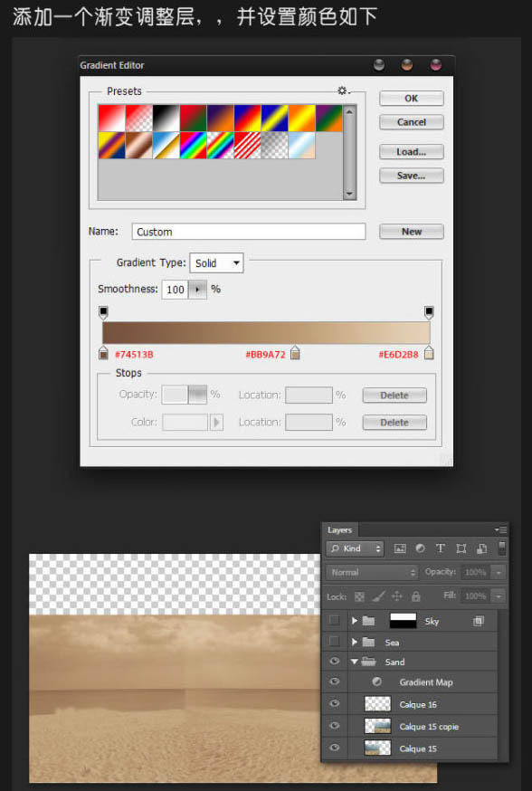The image size is (532, 791).
Task: Click the gradient Name input field
Action: (x=249, y=232)
